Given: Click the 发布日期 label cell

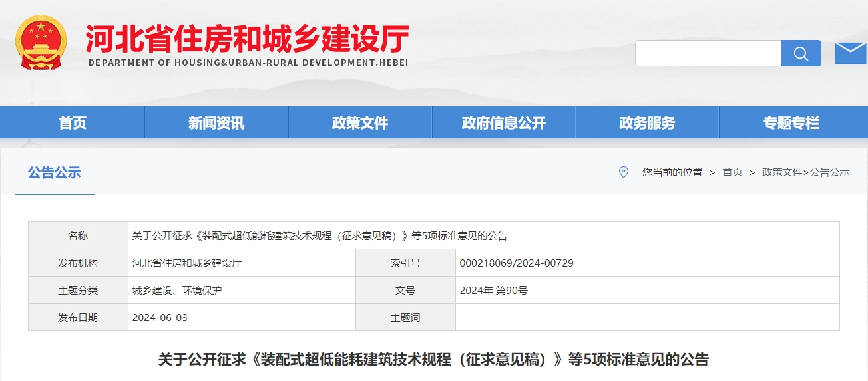Looking at the screenshot, I should [78, 317].
